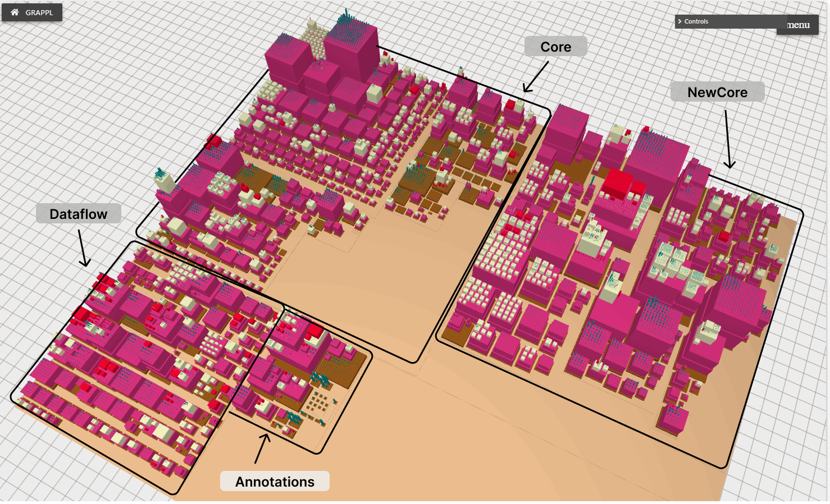Click the Annotations label tag
Image resolution: width=830 pixels, height=504 pixels.
tap(275, 482)
